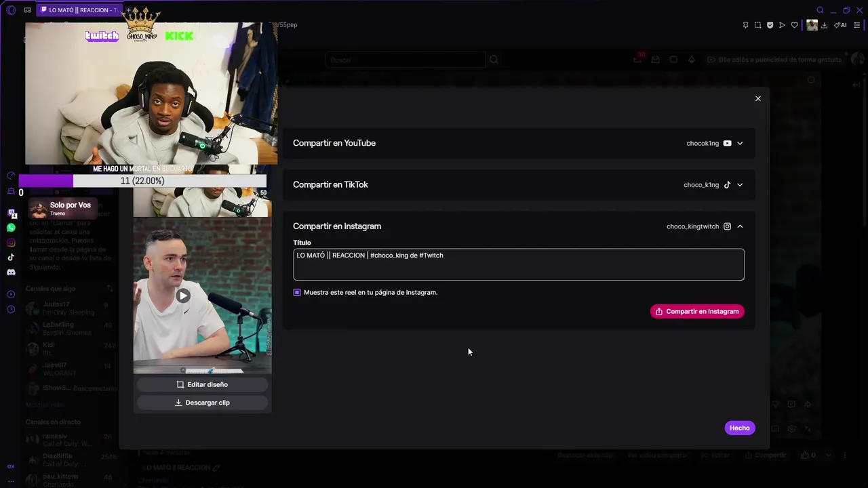The width and height of the screenshot is (868, 488).
Task: Open the music Player sidebar icon
Action: point(11,294)
